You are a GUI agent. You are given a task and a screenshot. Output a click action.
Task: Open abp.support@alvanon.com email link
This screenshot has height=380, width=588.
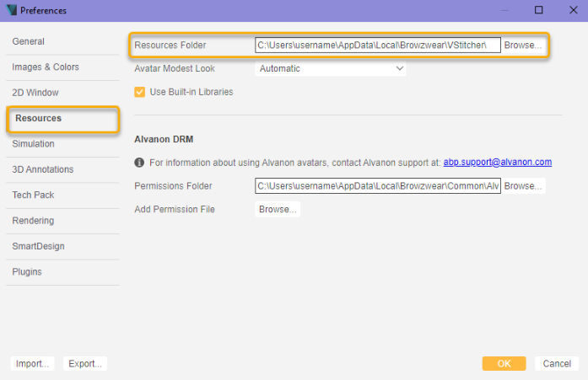pyautogui.click(x=497, y=162)
